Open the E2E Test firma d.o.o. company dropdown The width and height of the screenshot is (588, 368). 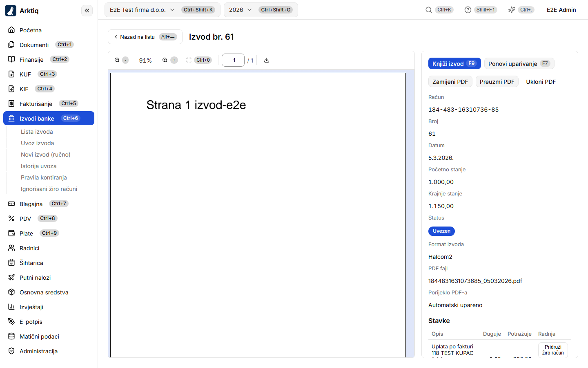tap(162, 10)
